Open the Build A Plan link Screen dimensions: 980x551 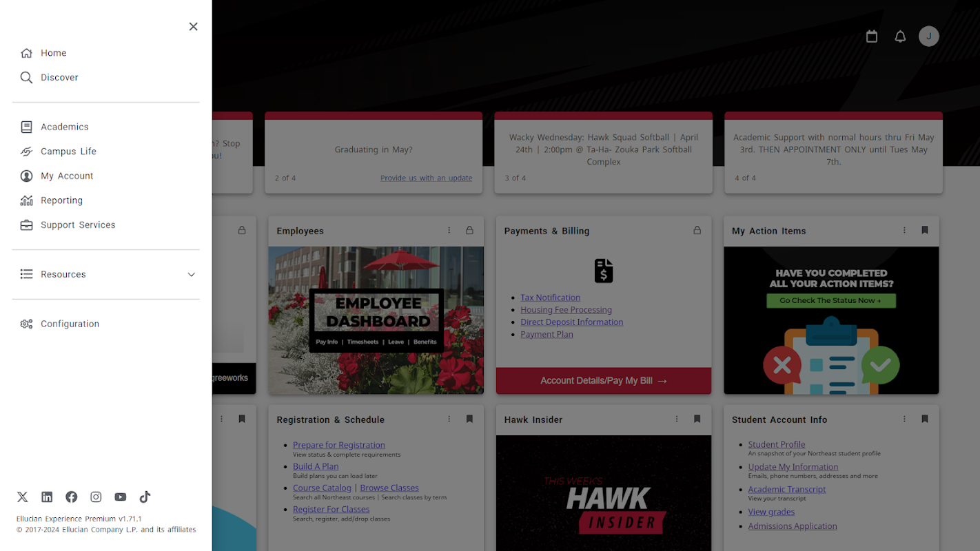click(x=316, y=466)
